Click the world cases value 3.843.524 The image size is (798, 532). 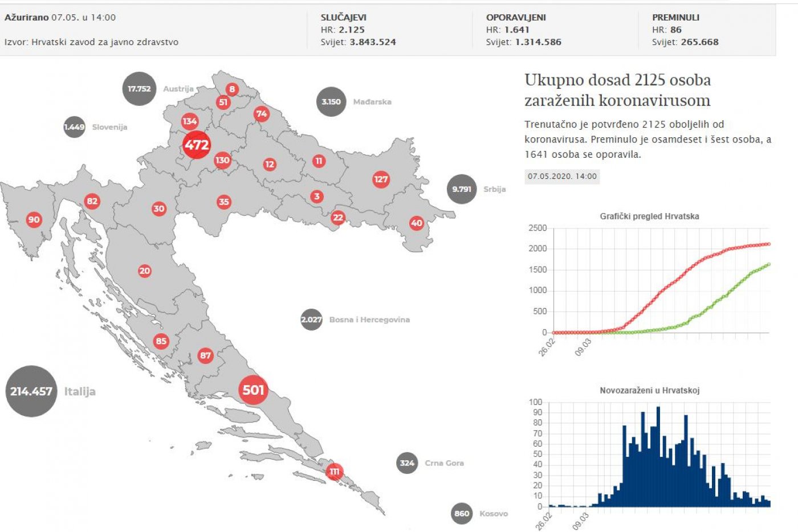point(373,42)
